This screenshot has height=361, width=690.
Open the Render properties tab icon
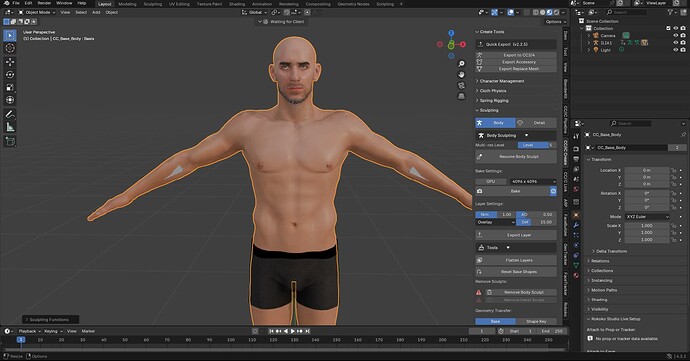click(x=576, y=149)
